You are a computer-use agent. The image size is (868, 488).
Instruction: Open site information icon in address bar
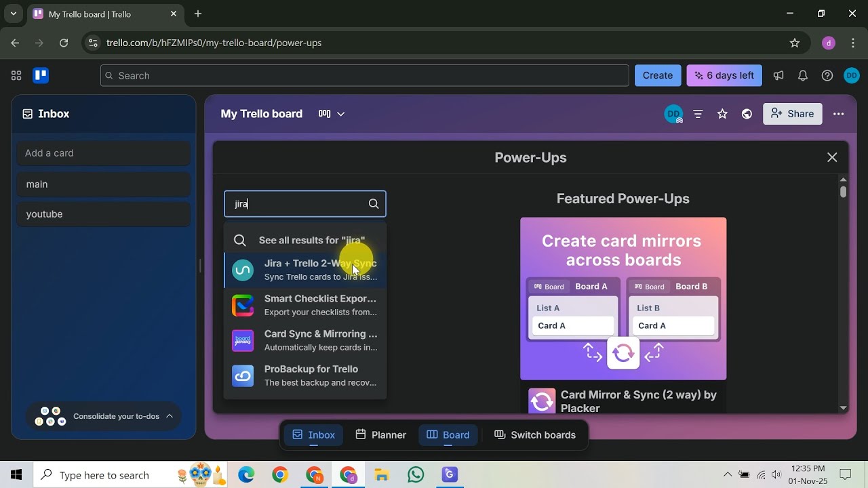click(x=93, y=43)
